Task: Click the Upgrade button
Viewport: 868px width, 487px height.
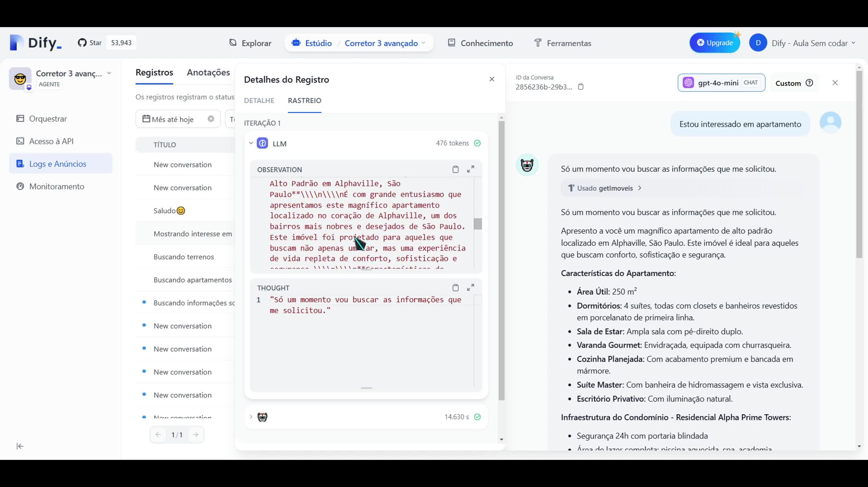Action: click(x=715, y=42)
